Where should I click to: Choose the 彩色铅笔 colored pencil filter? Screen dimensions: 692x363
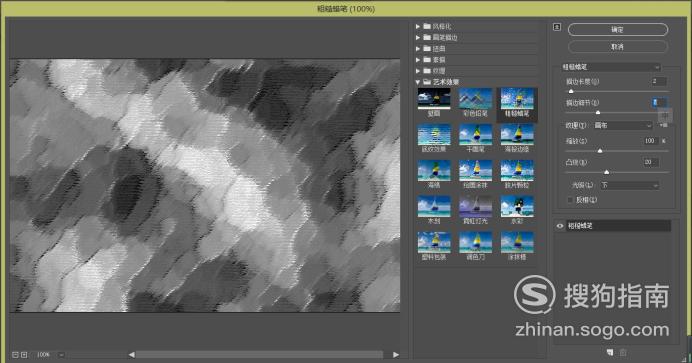click(x=475, y=98)
